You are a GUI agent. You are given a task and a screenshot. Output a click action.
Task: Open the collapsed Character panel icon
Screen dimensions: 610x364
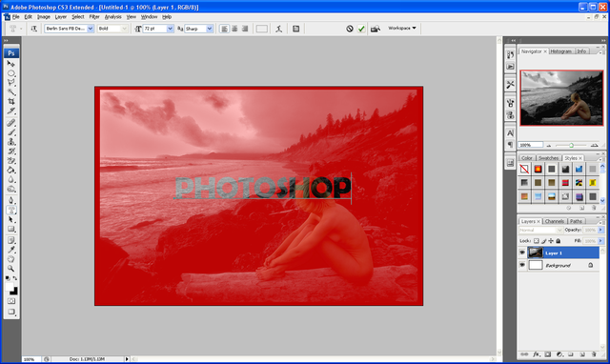tap(511, 133)
